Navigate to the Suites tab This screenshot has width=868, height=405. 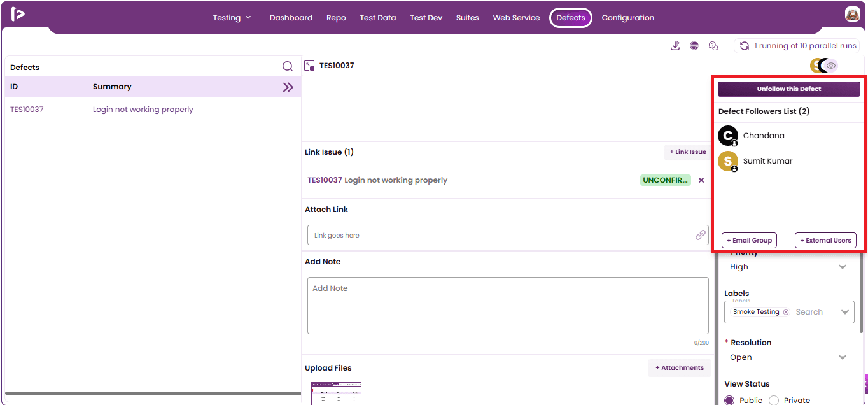pyautogui.click(x=468, y=18)
